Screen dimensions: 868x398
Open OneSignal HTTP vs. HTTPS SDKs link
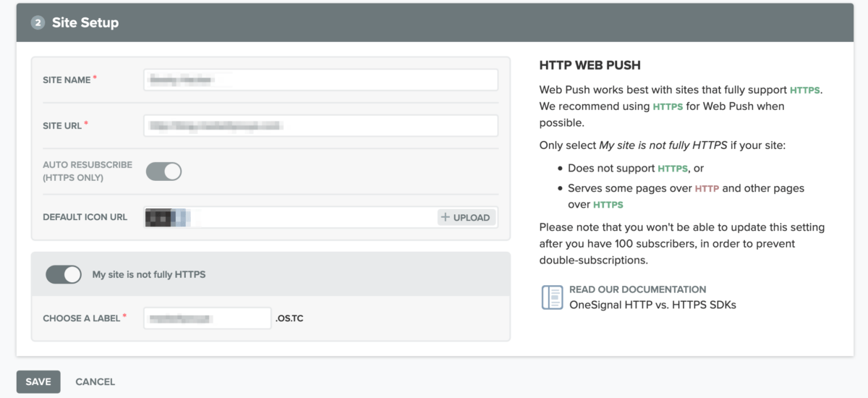652,305
